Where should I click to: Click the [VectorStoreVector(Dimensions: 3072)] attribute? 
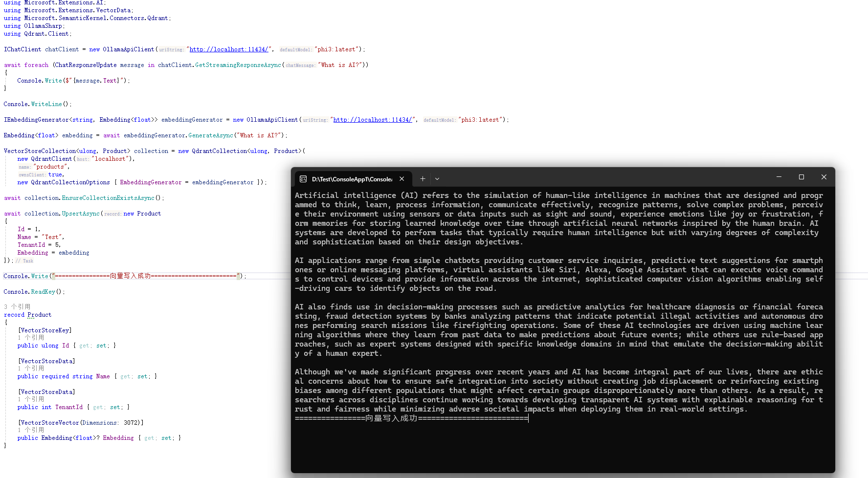pyautogui.click(x=81, y=423)
